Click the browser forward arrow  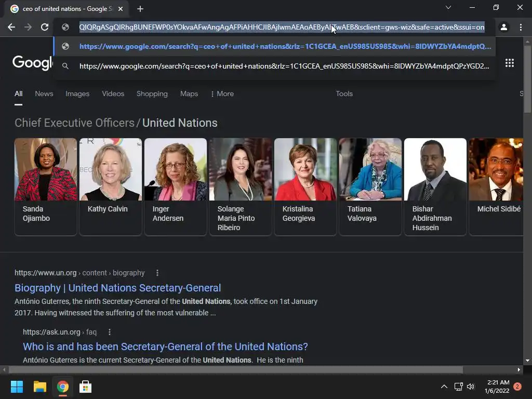(x=28, y=27)
